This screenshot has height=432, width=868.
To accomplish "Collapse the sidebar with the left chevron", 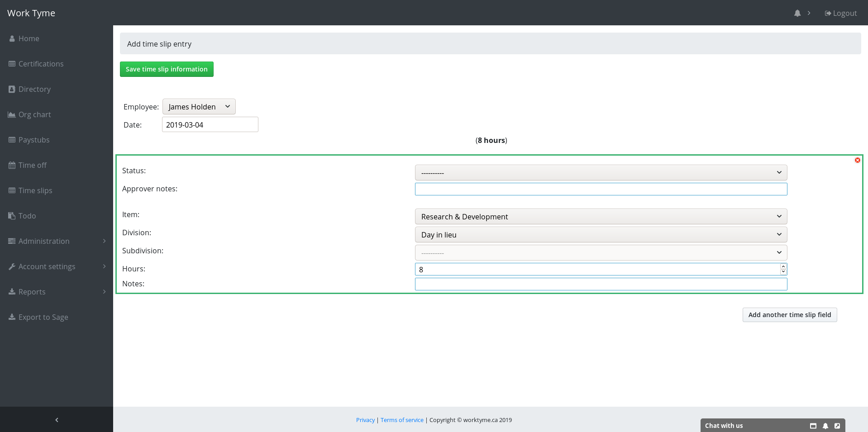I will [x=57, y=420].
